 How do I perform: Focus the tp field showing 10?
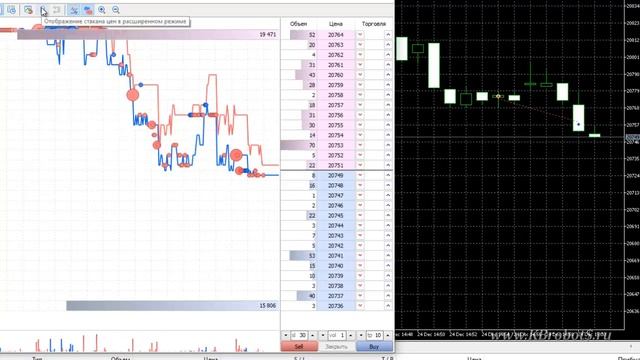click(374, 335)
